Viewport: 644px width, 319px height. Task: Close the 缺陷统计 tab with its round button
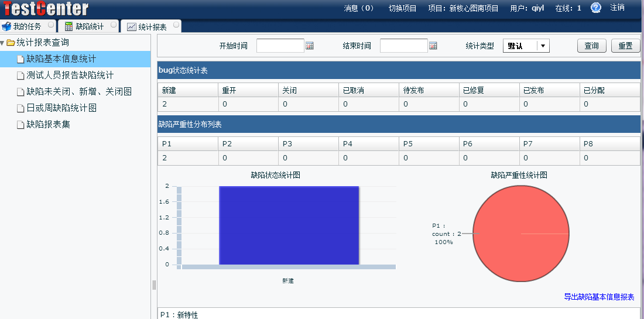click(114, 25)
